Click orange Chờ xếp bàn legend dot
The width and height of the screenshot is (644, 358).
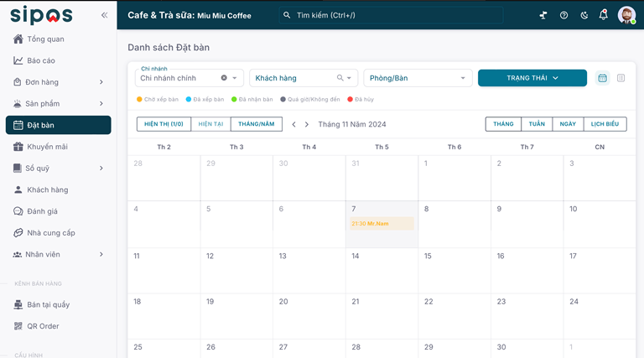tap(139, 100)
